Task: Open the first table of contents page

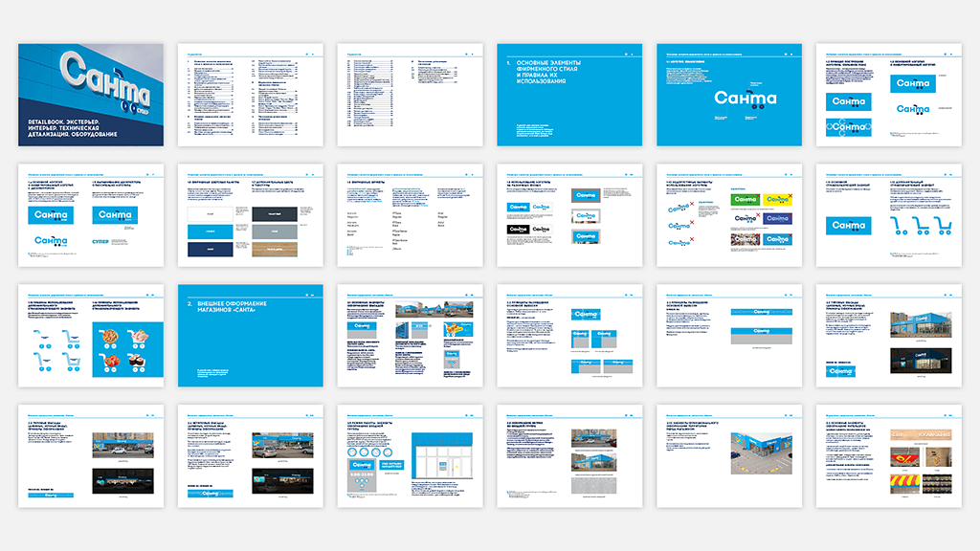Action: tap(251, 95)
